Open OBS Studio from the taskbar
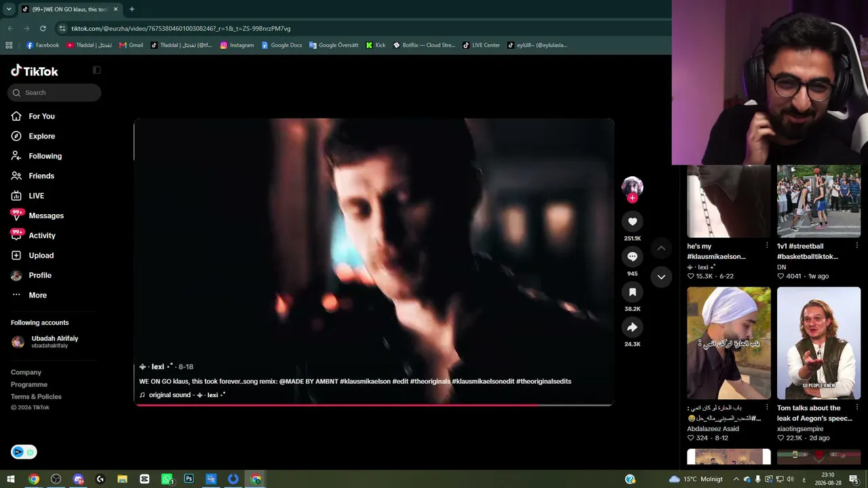Viewport: 868px width, 488px height. click(x=56, y=479)
